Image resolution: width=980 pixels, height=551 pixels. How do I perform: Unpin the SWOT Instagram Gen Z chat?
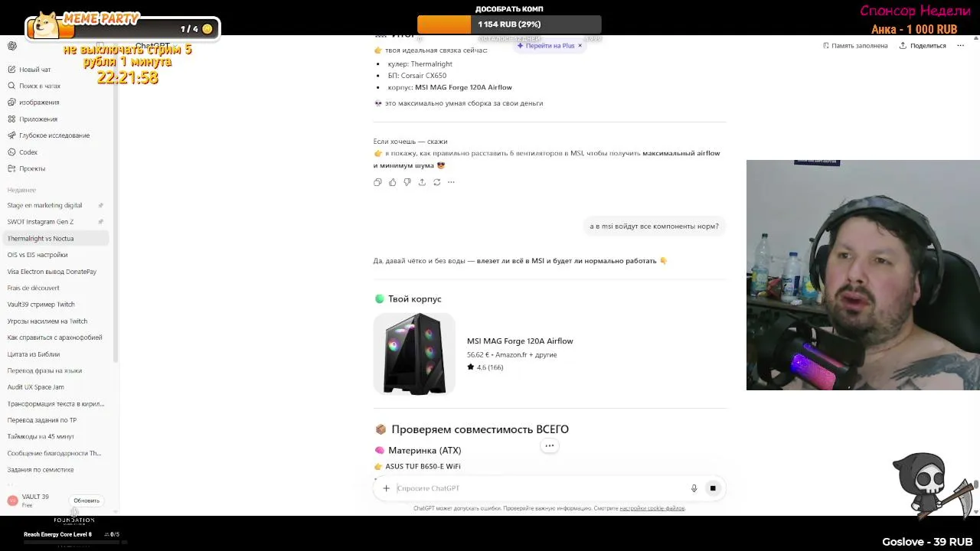[101, 222]
